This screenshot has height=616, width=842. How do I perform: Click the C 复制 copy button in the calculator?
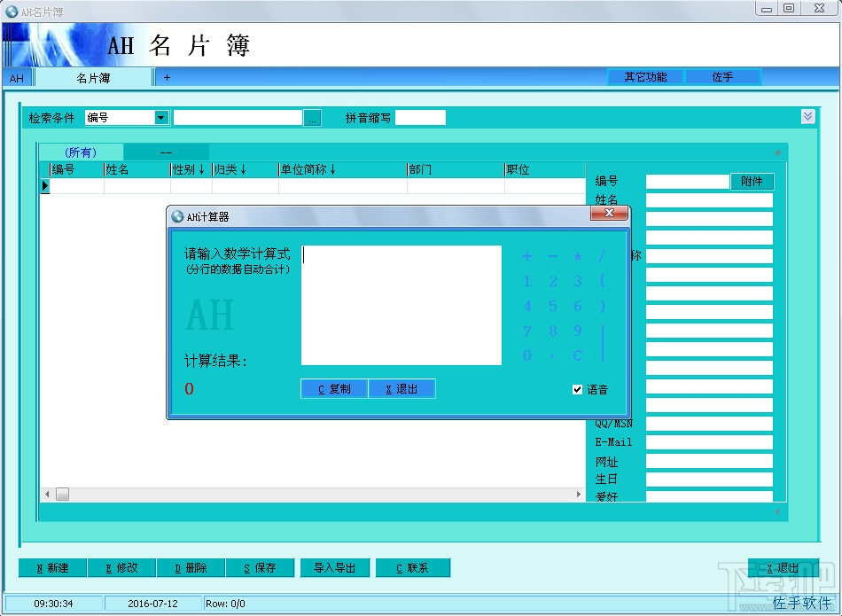click(x=334, y=388)
